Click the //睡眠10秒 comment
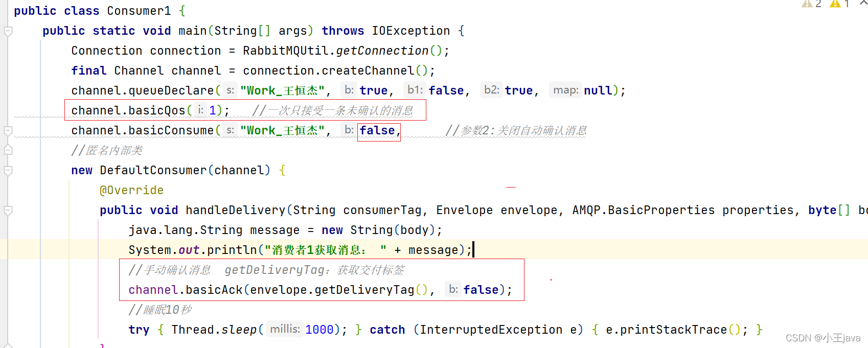The height and width of the screenshot is (348, 868). pos(161,310)
